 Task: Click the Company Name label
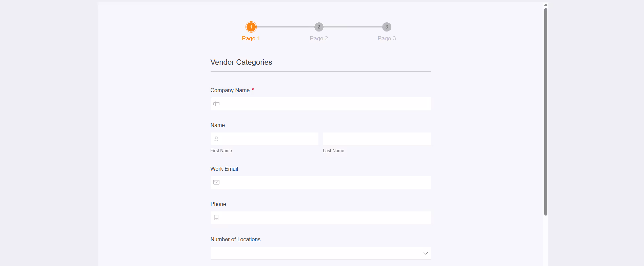point(230,90)
